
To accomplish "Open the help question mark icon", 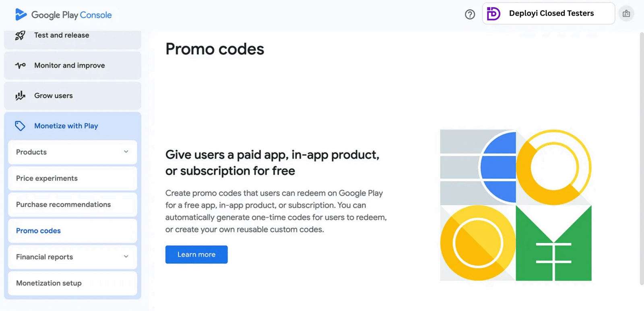I will 470,14.
